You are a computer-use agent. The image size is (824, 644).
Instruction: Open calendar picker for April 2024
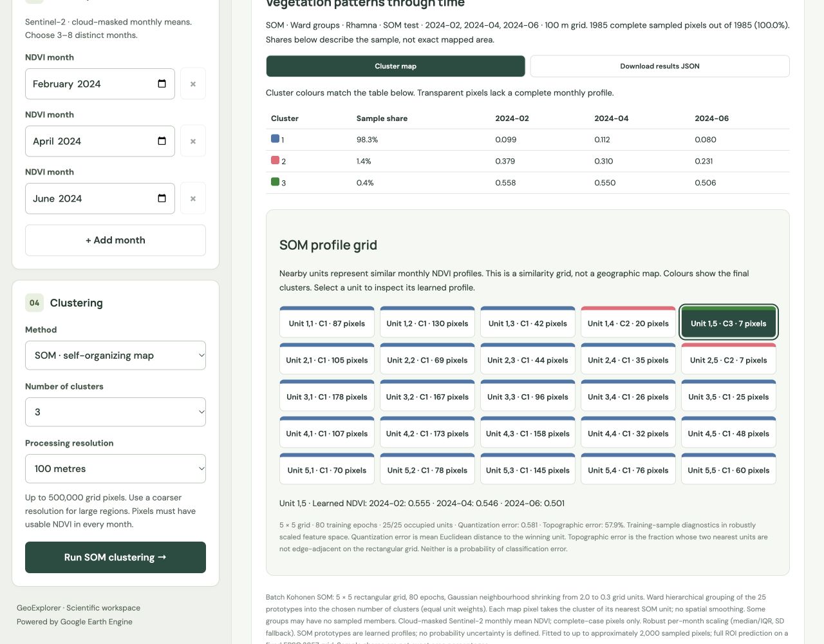point(162,141)
